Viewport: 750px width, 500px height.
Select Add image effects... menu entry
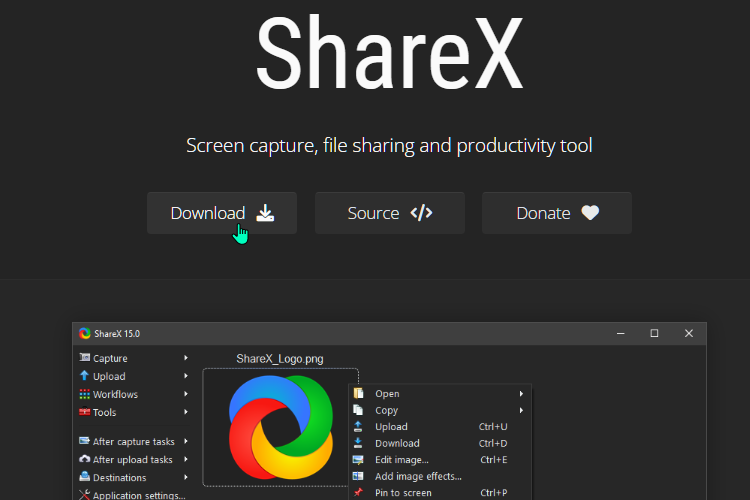click(x=440, y=477)
